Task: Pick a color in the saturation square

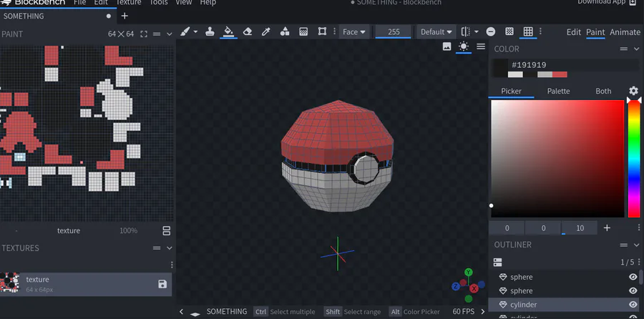Action: click(557, 159)
